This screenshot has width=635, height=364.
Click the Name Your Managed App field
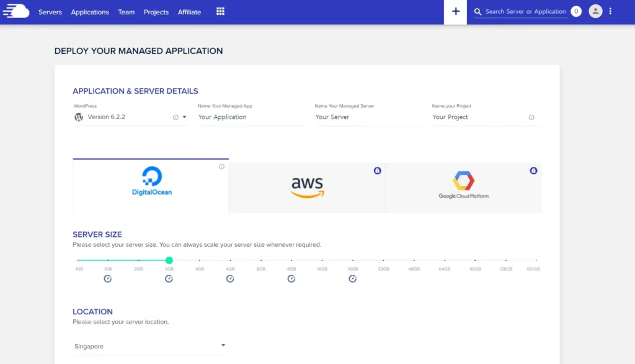click(252, 117)
